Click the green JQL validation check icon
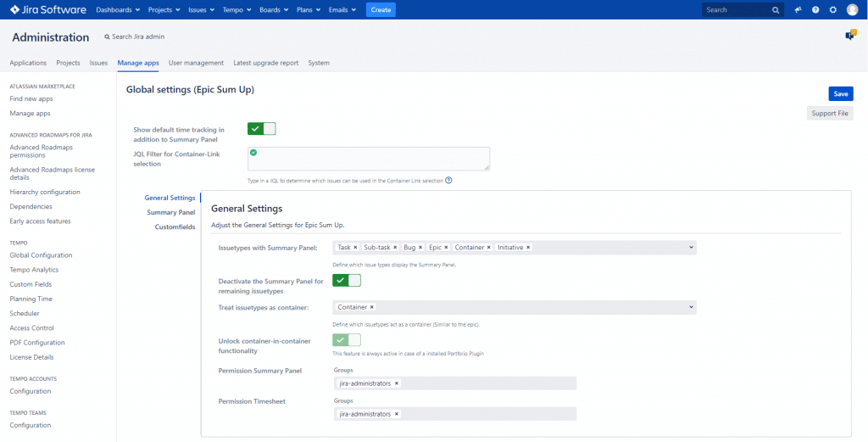This screenshot has height=442, width=868. coord(253,153)
